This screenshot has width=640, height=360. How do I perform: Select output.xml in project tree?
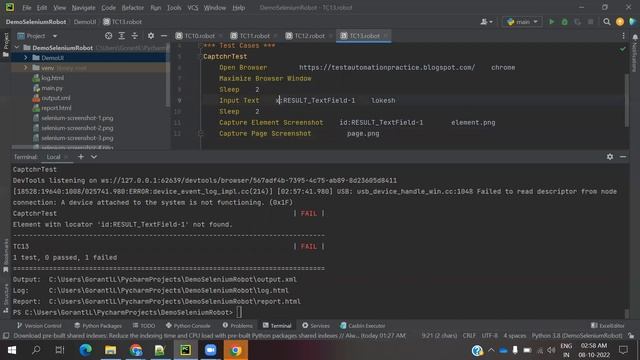[x=56, y=98]
